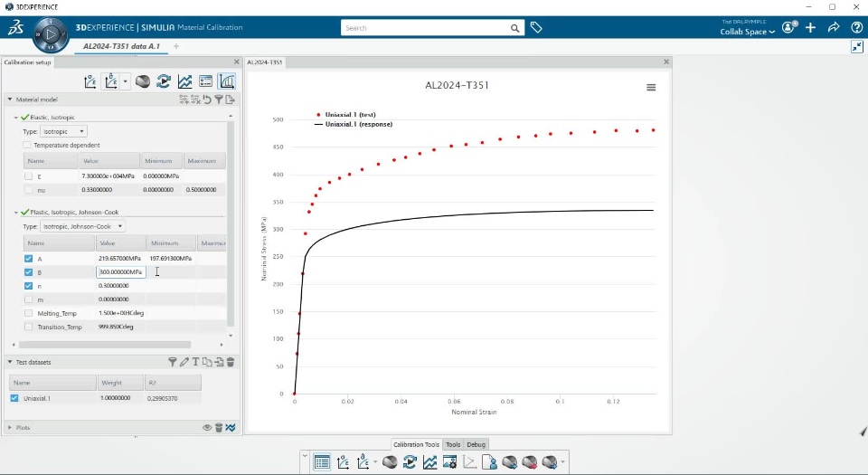Expand the bottom toolbar chevron
Image resolution: width=868 pixels, height=475 pixels.
305,456
